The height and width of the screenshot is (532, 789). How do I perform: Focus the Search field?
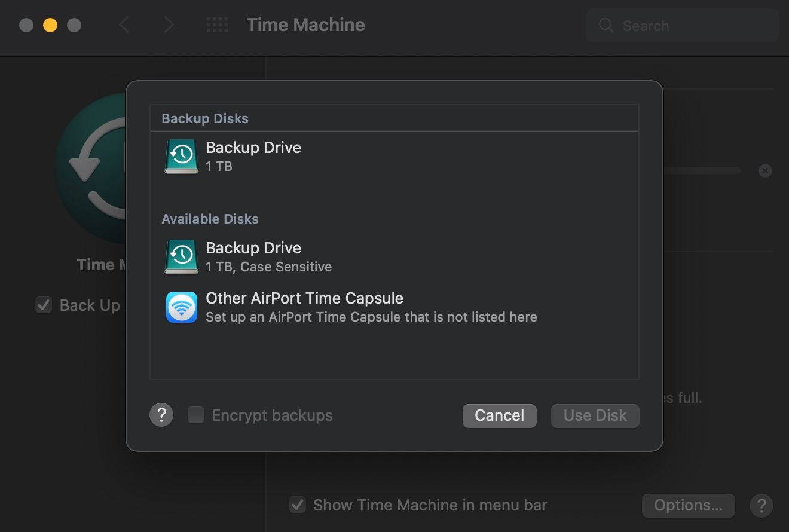point(683,26)
